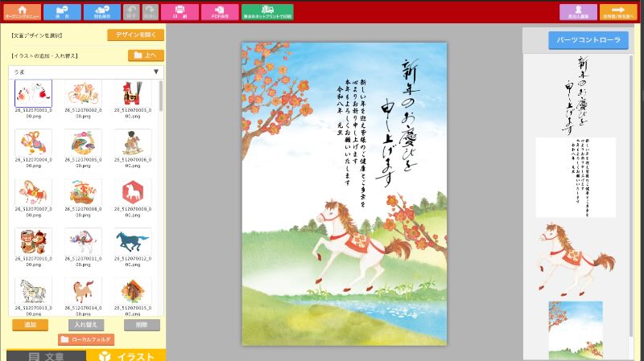Open the ローカルフォルダ button
The width and height of the screenshot is (644, 361).
[x=86, y=339]
